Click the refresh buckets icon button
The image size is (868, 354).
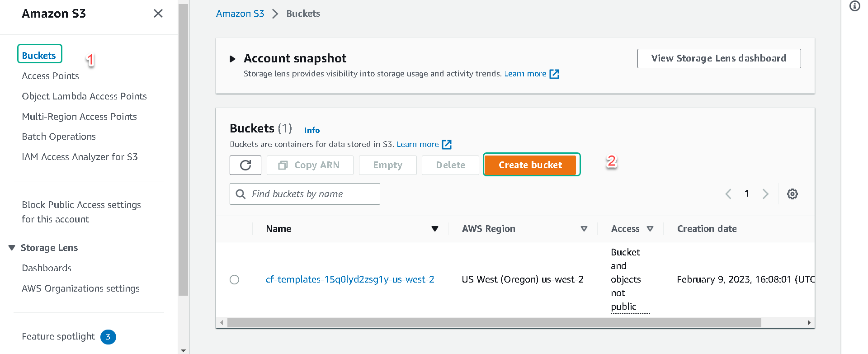point(245,165)
